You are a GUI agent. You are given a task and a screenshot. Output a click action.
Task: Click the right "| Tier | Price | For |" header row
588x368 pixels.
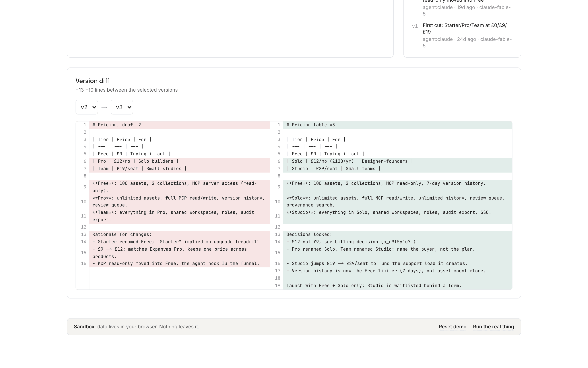[398, 139]
